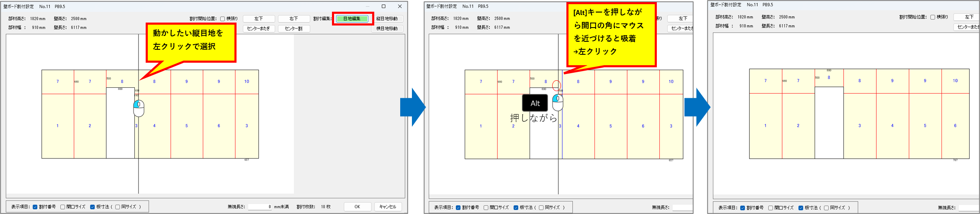Click the センター割 button
Screen dimensions: 980x214
[294, 28]
